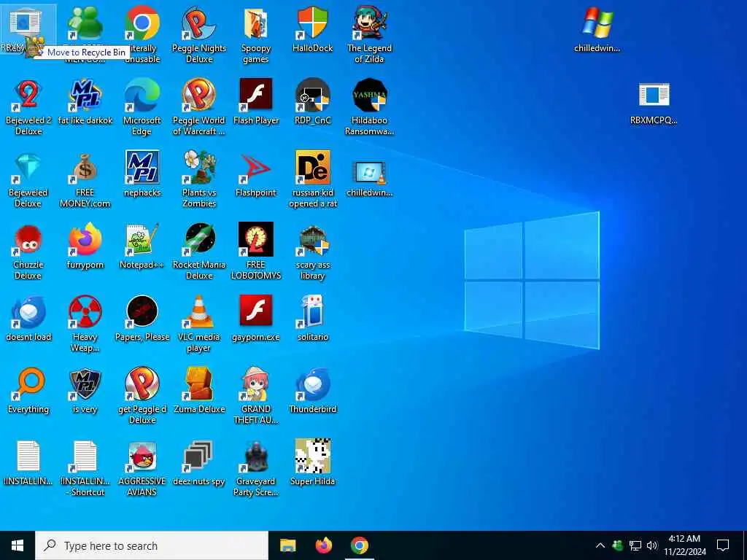Open the Action Center notifications icon
The width and height of the screenshot is (747, 560).
click(723, 545)
